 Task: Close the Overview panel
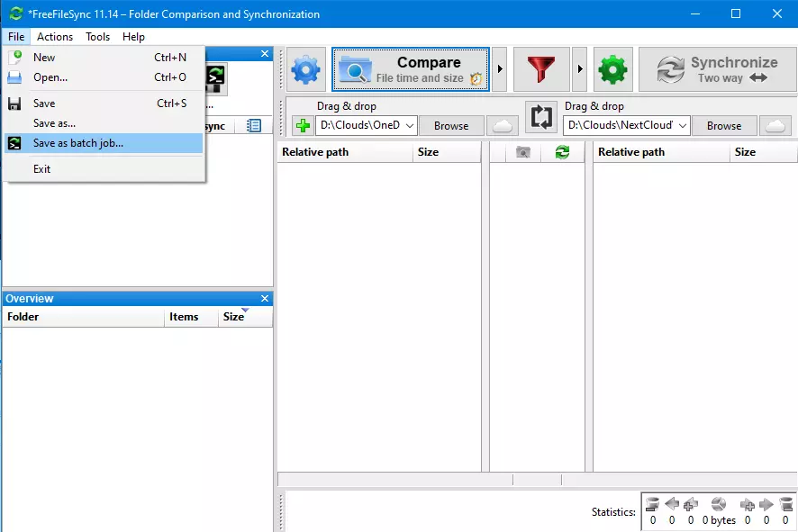(x=265, y=299)
